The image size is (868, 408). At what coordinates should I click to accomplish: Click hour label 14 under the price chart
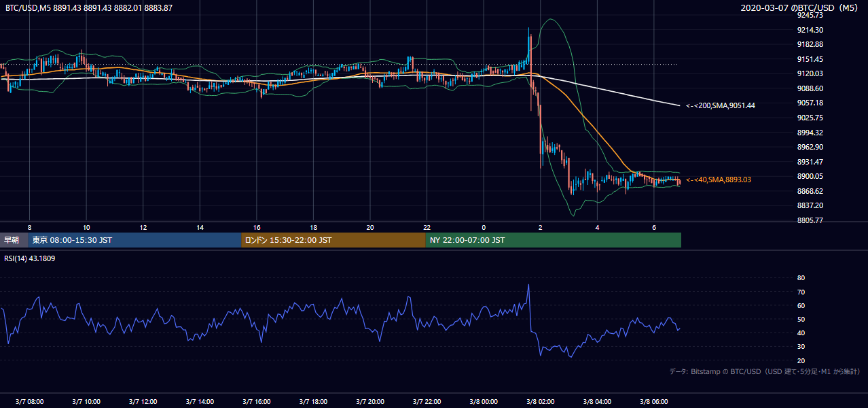[200, 227]
